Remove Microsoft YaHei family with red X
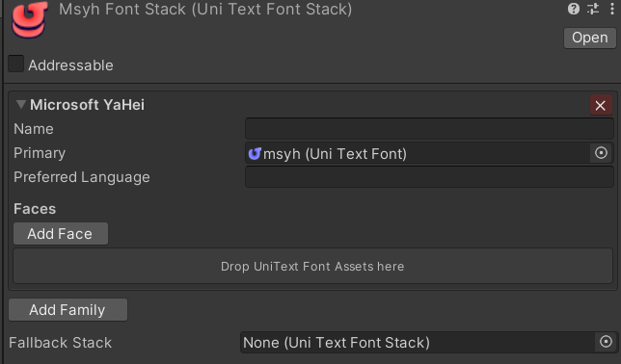Viewport: 621px width, 364px height. [x=601, y=105]
